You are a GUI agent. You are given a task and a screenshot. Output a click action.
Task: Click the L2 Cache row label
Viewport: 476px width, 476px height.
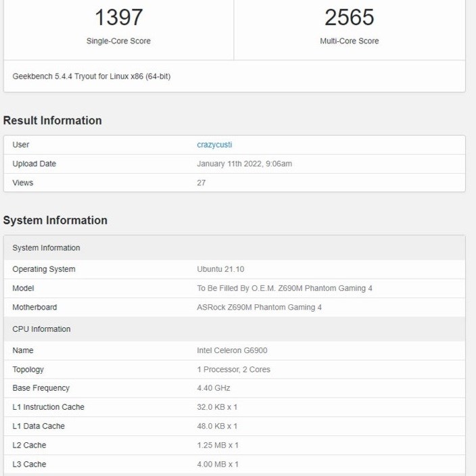(x=29, y=446)
